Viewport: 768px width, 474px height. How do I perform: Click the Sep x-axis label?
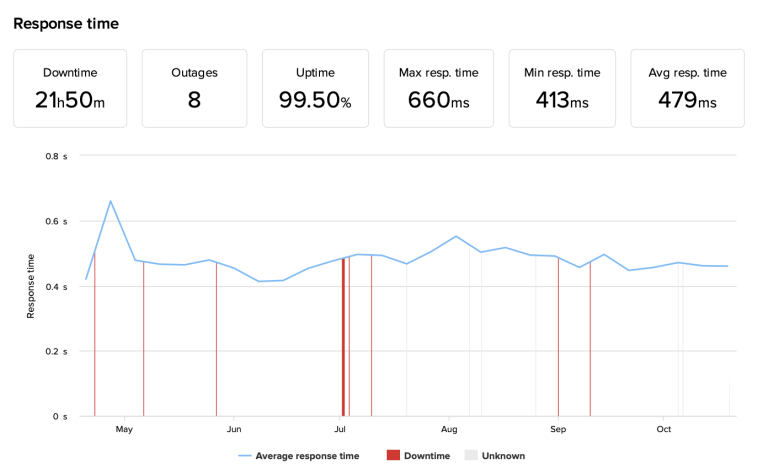pos(558,429)
